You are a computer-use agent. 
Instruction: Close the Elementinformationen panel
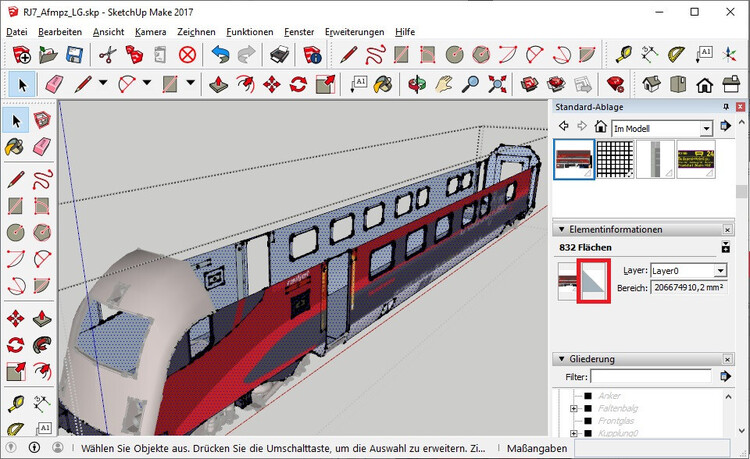pyautogui.click(x=727, y=229)
